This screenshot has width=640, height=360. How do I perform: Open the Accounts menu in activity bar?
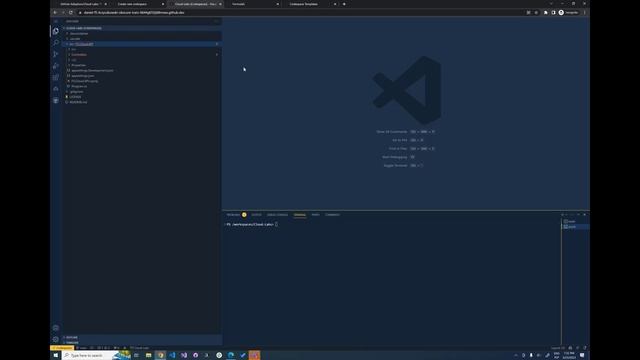[56, 328]
